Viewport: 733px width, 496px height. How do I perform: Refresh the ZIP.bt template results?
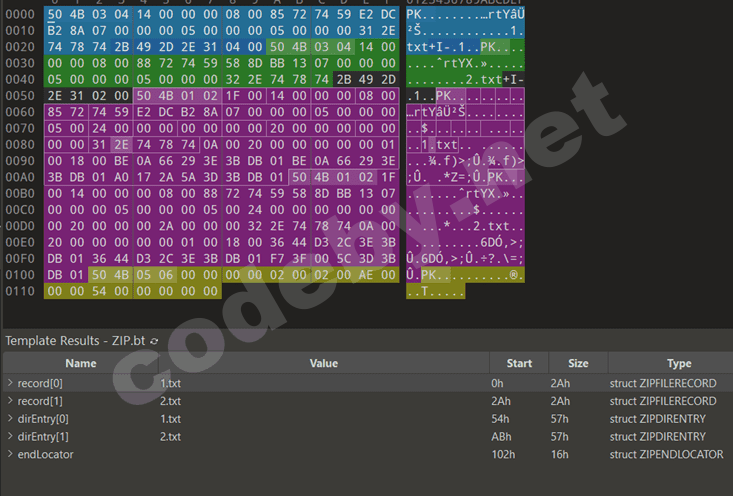pyautogui.click(x=154, y=341)
